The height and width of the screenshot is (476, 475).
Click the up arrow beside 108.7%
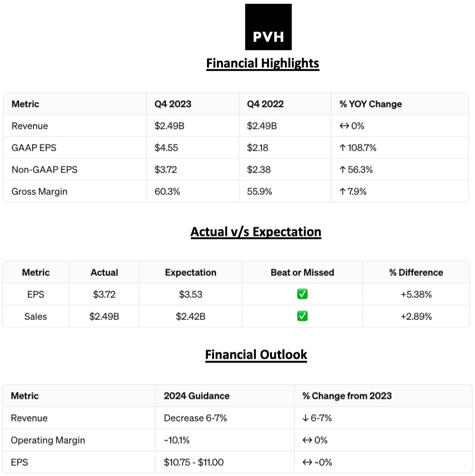click(342, 148)
